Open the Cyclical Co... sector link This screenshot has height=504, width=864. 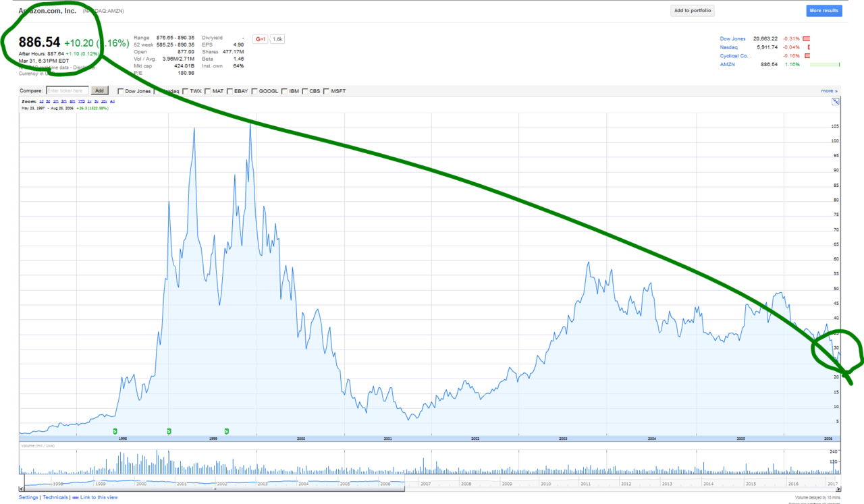click(x=736, y=56)
